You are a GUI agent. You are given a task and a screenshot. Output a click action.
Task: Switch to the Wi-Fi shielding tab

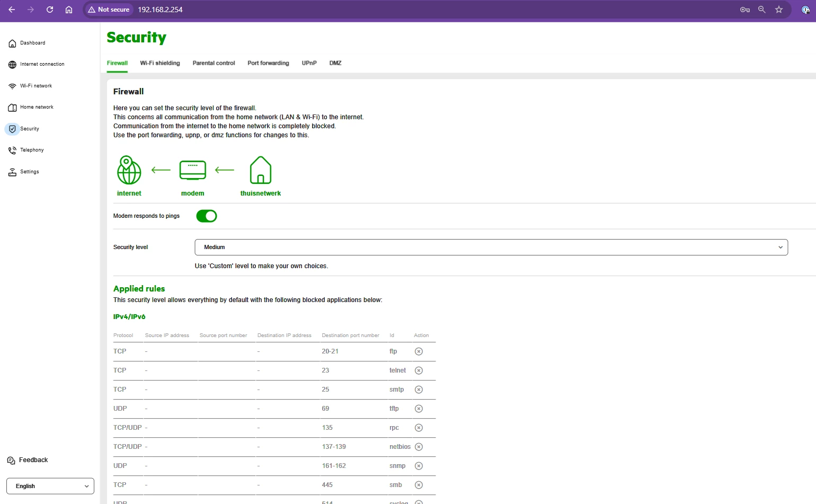(x=160, y=63)
